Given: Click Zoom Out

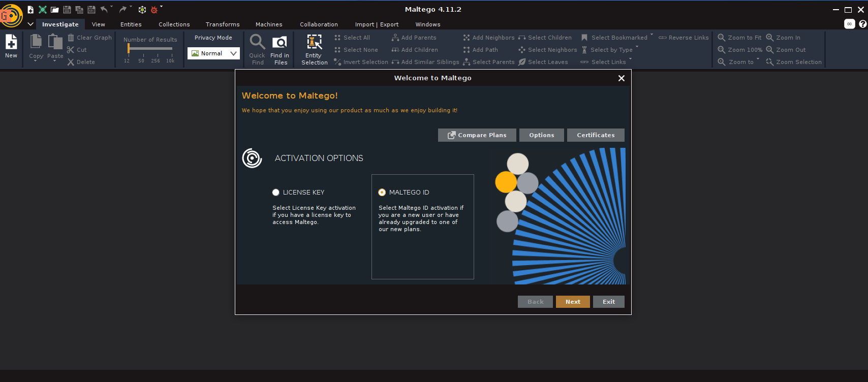Looking at the screenshot, I should [786, 50].
